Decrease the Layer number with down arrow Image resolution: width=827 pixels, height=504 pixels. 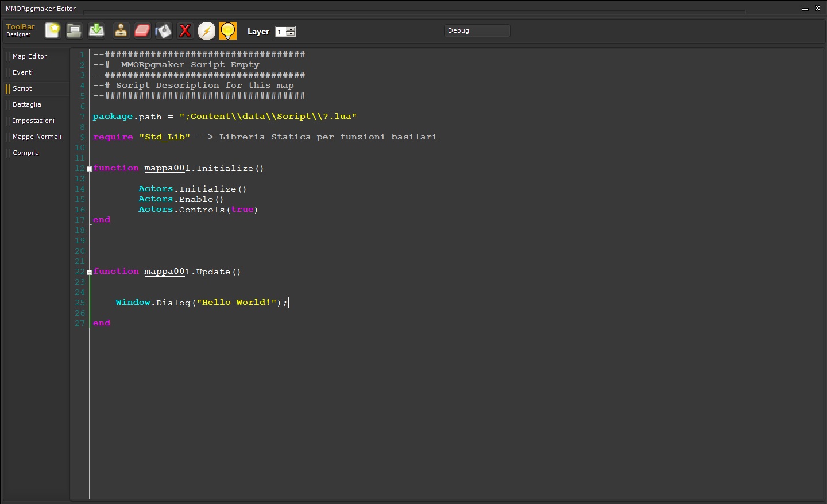pyautogui.click(x=291, y=34)
